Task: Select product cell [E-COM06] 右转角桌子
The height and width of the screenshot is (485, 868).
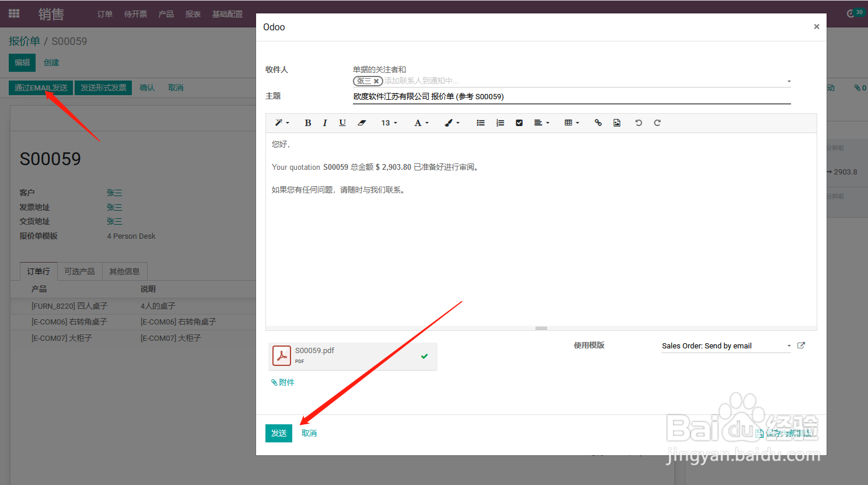Action: (x=69, y=322)
